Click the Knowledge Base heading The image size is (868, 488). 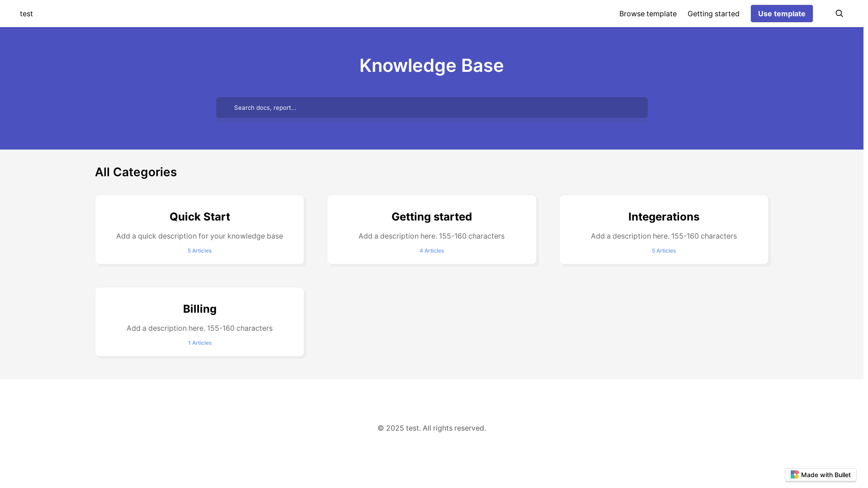[x=431, y=66]
